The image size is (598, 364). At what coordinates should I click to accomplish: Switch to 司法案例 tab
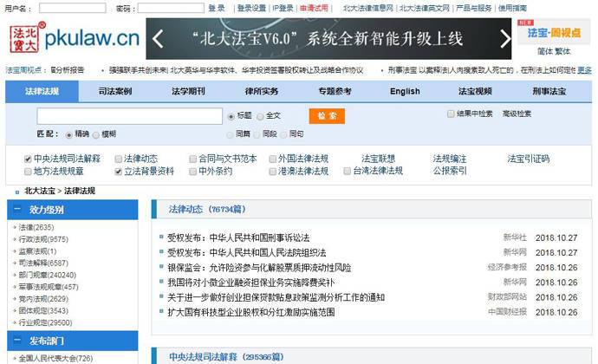point(114,91)
